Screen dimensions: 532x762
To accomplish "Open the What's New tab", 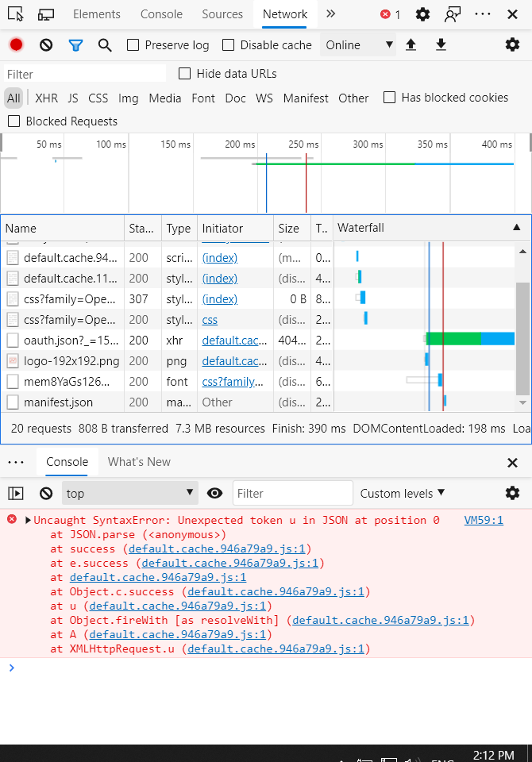I will pos(139,462).
